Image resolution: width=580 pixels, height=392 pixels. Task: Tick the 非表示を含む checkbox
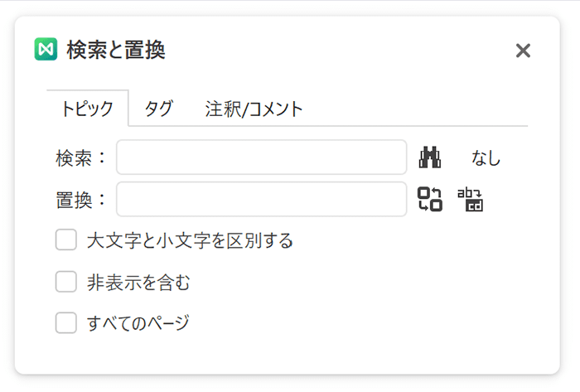click(x=66, y=282)
